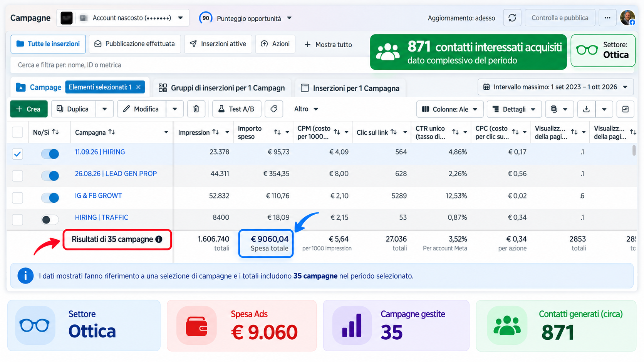The height and width of the screenshot is (362, 644).
Task: Click the green Crea button
Action: tap(29, 109)
